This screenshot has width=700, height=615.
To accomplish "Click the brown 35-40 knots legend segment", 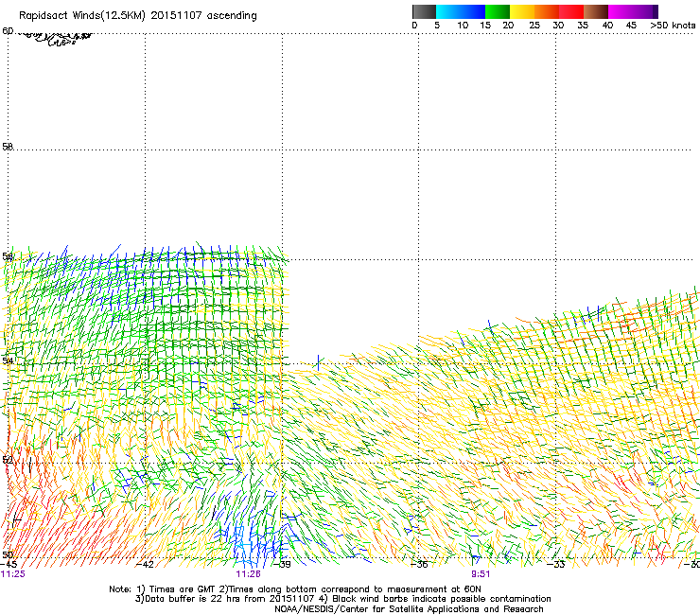I will pyautogui.click(x=596, y=11).
